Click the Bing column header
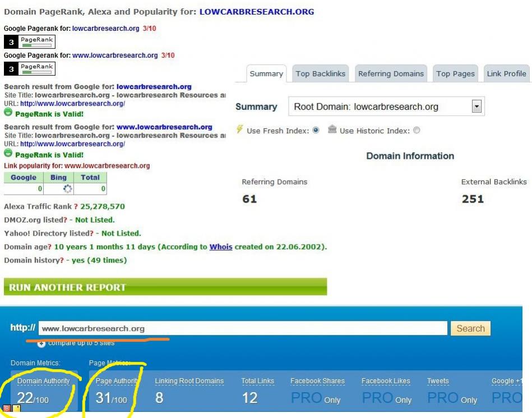 [x=58, y=177]
